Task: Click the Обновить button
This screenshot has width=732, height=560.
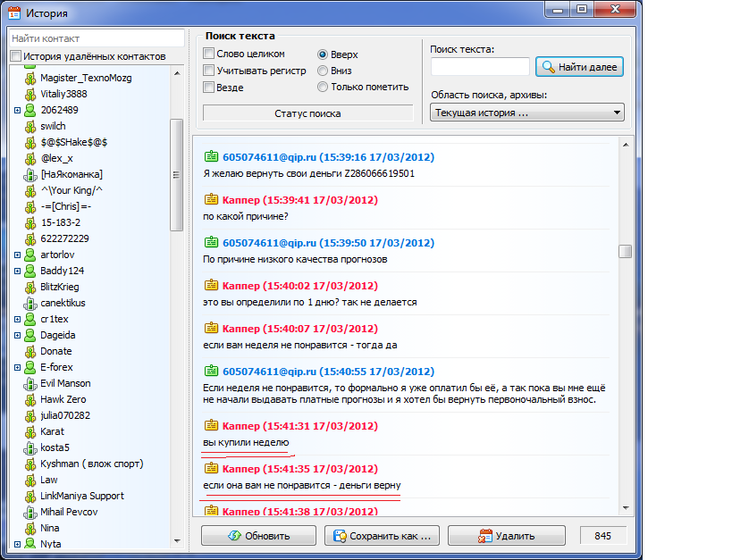Action: [x=258, y=536]
